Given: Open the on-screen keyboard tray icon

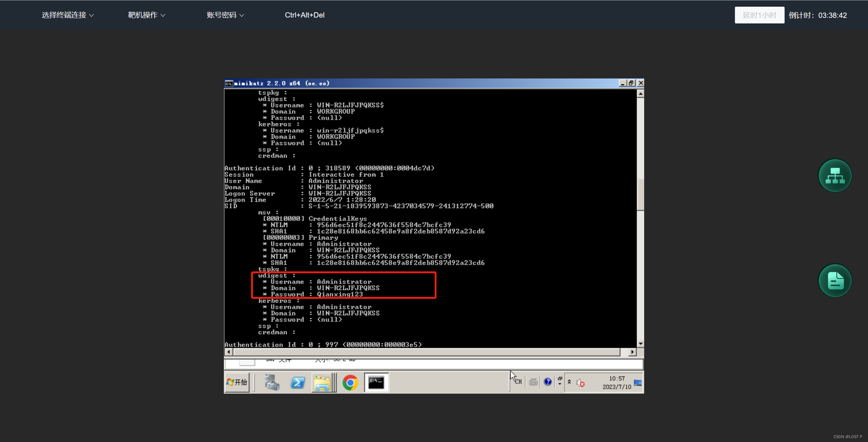Looking at the screenshot, I should 533,382.
